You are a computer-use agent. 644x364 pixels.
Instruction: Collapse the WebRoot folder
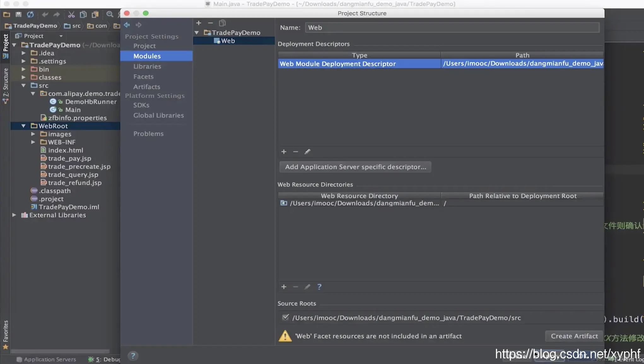(x=24, y=126)
